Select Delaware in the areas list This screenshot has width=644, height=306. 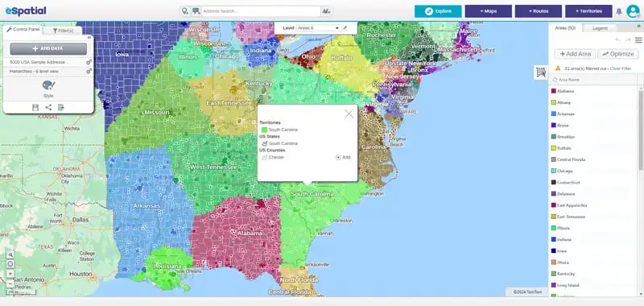(x=566, y=194)
